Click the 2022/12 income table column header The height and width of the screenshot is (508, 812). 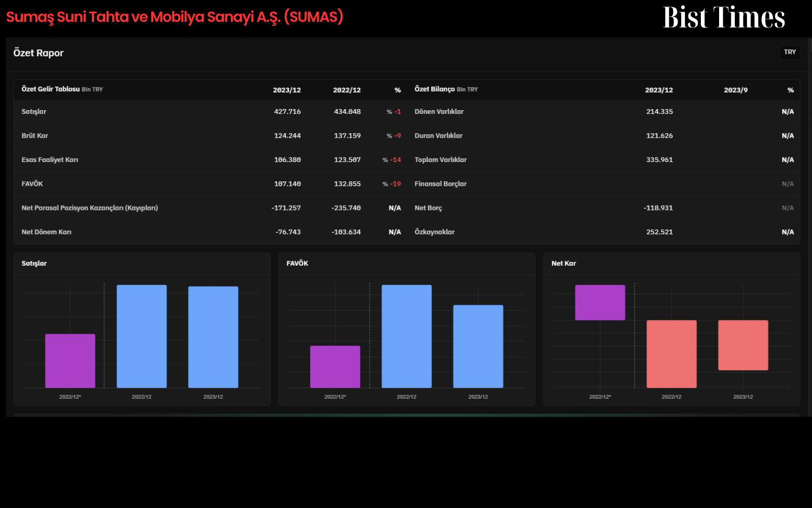coord(347,90)
